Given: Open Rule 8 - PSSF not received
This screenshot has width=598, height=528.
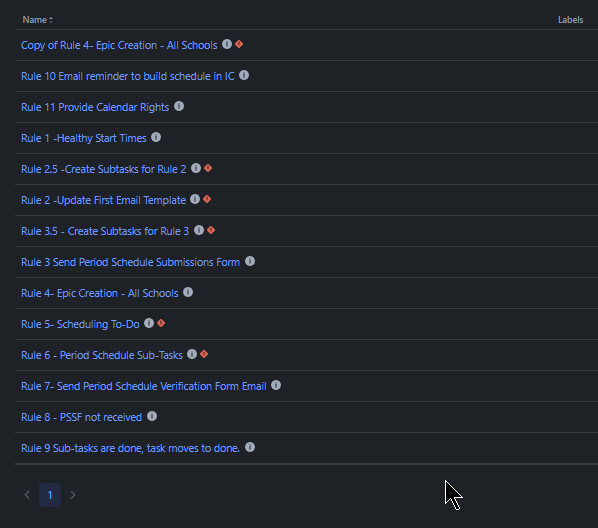Looking at the screenshot, I should point(81,417).
